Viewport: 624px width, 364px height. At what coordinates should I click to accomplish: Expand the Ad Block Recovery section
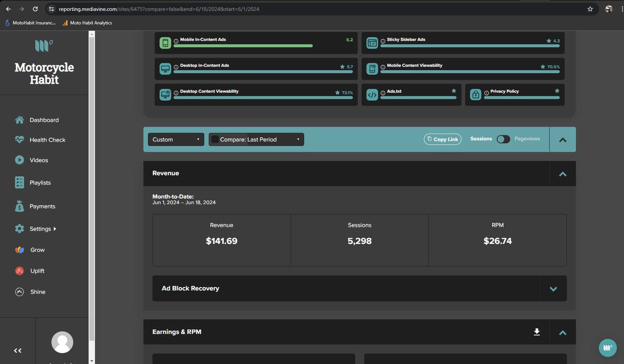coord(553,289)
